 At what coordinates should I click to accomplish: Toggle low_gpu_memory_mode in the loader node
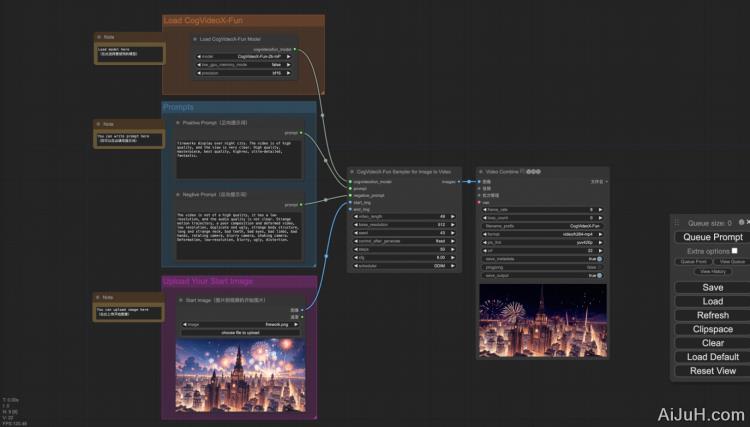pos(246,65)
